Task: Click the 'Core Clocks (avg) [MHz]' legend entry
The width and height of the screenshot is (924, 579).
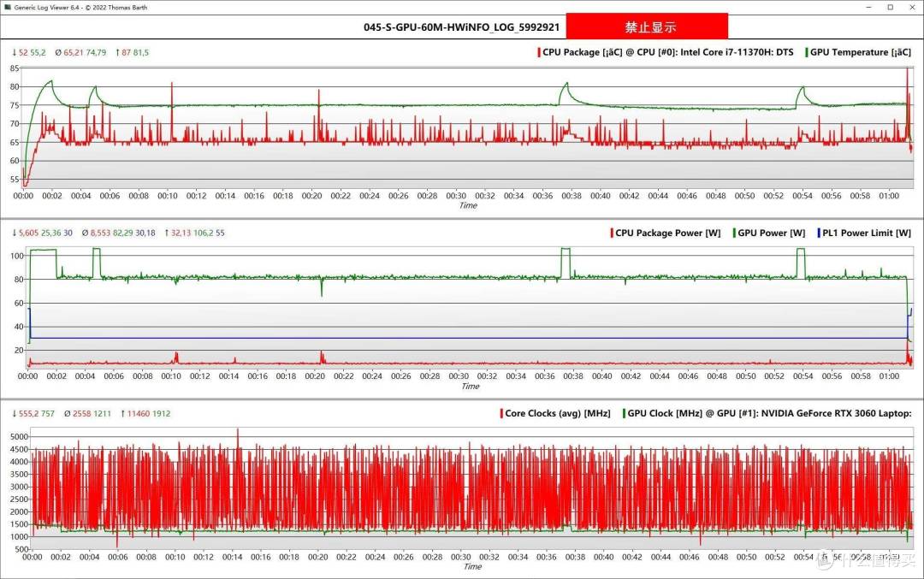Action: [555, 413]
